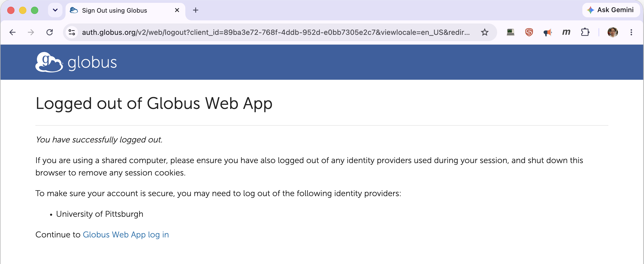The height and width of the screenshot is (264, 644).
Task: Open the italic m extension icon
Action: [x=566, y=32]
